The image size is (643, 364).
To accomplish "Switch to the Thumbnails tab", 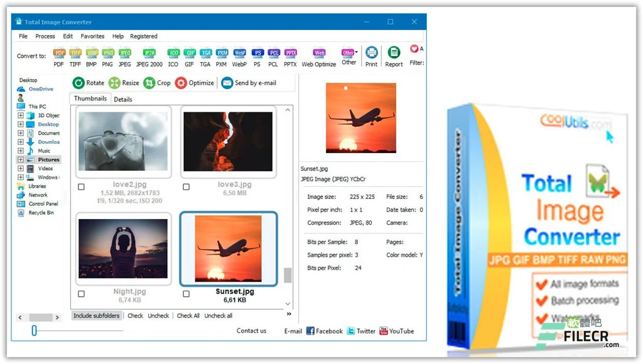I will tap(90, 99).
